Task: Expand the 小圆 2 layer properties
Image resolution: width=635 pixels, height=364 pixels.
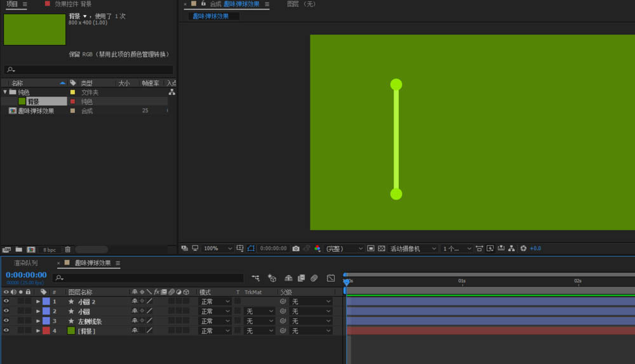Action: [x=38, y=301]
